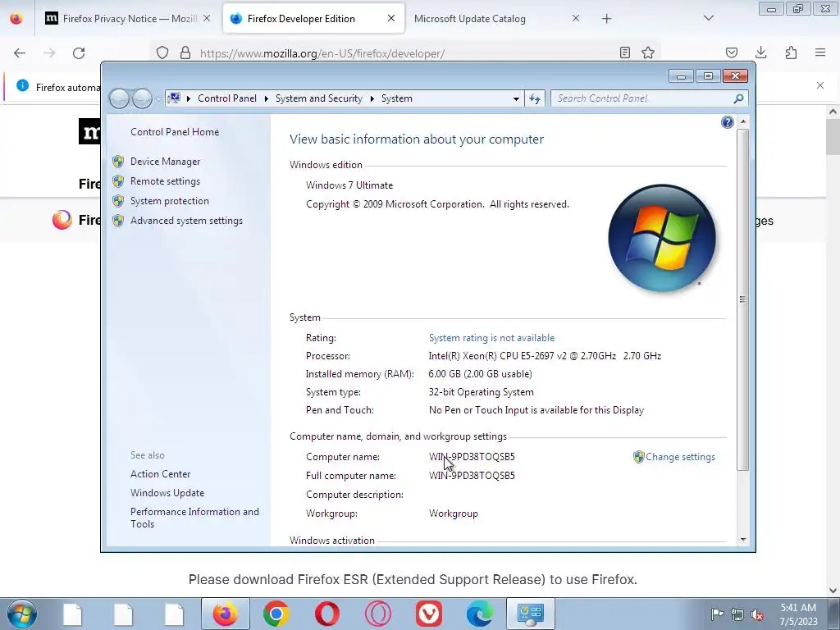Open the Firefox downloads panel
Image resolution: width=840 pixels, height=630 pixels.
pyautogui.click(x=760, y=52)
